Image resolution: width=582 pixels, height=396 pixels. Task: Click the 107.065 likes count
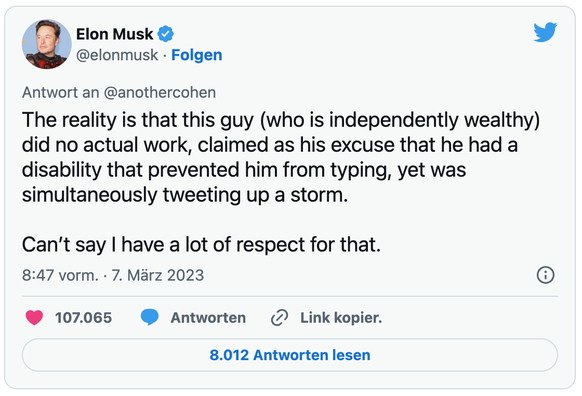[x=84, y=318]
